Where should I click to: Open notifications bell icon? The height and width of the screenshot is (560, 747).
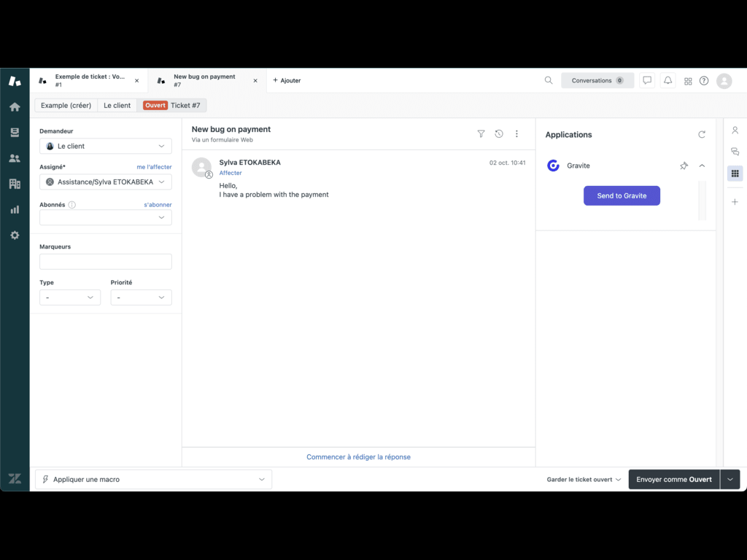[x=667, y=81]
